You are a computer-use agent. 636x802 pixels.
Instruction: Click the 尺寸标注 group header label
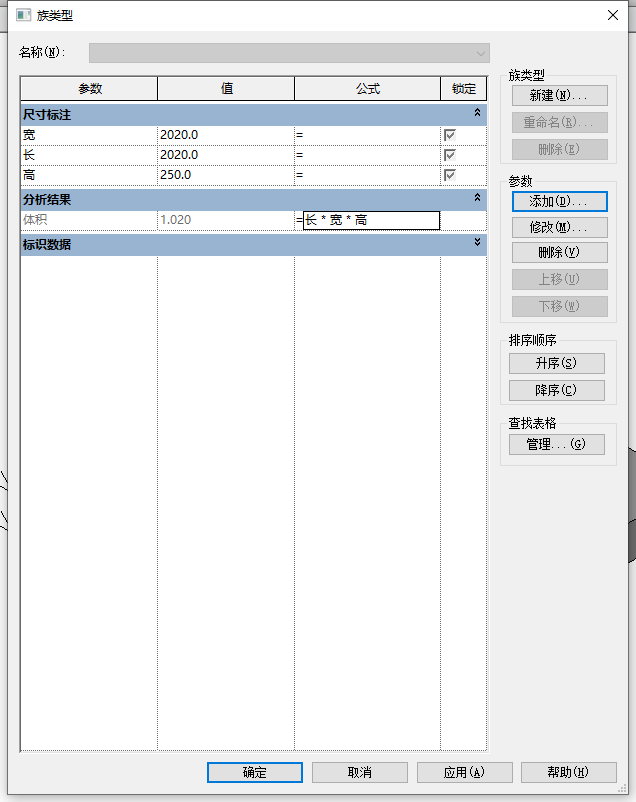[x=47, y=115]
